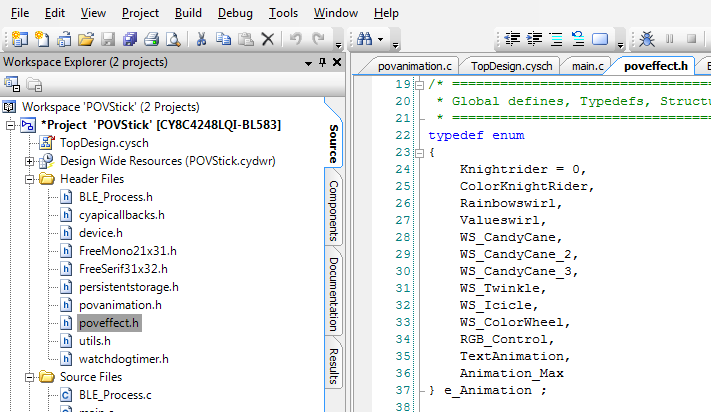This screenshot has width=711, height=412.
Task: Click the Print icon
Action: tap(151, 39)
